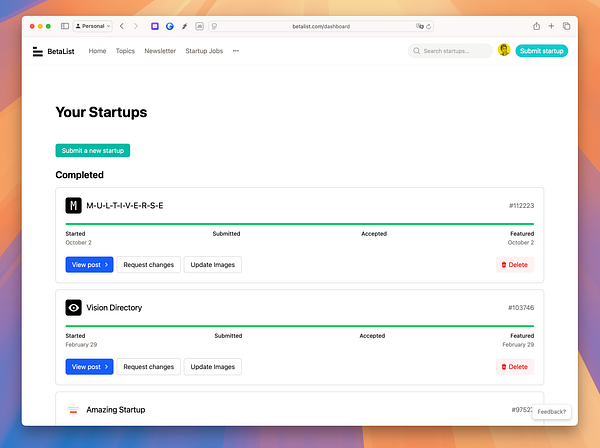This screenshot has height=448, width=600.
Task: Delete the M·U·L·T·I·V·E·R·S·E startup
Action: (x=515, y=265)
